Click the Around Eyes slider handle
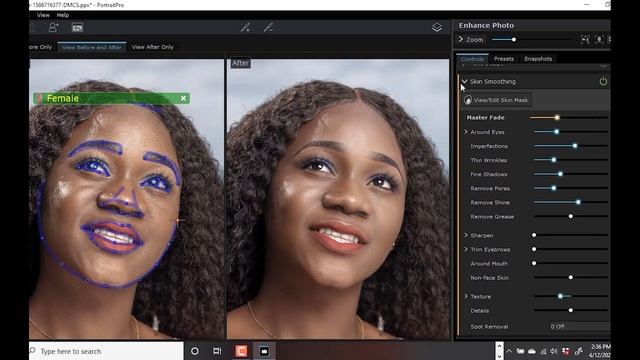 [556, 131]
